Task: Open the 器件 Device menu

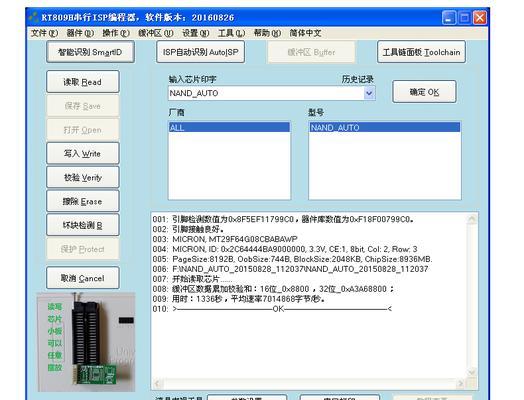Action: 80,33
